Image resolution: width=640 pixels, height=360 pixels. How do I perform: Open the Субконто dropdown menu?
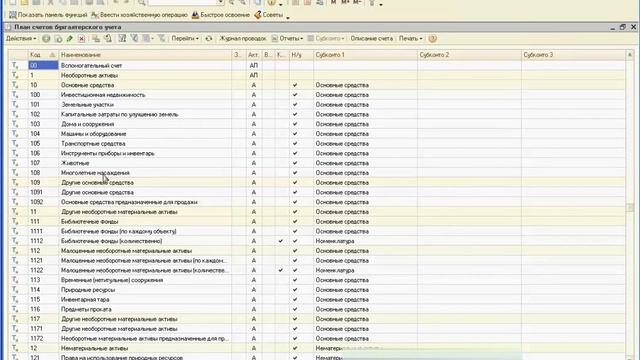(x=326, y=39)
